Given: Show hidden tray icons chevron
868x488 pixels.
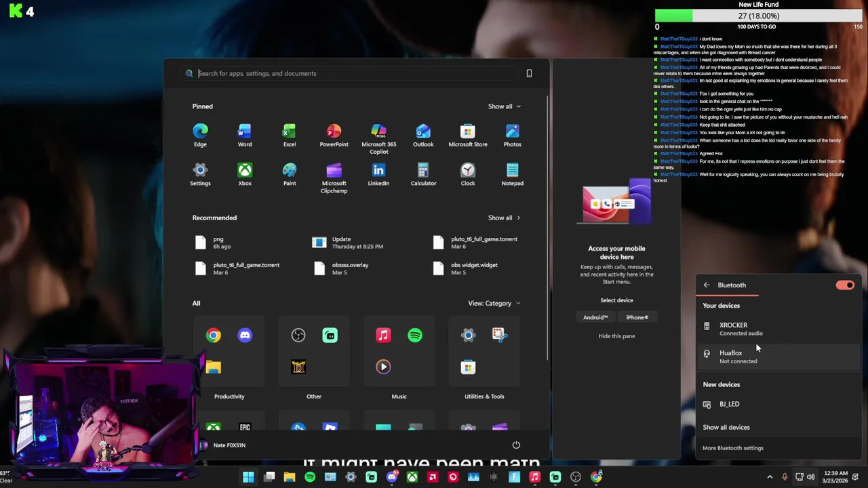Looking at the screenshot, I should 770,477.
